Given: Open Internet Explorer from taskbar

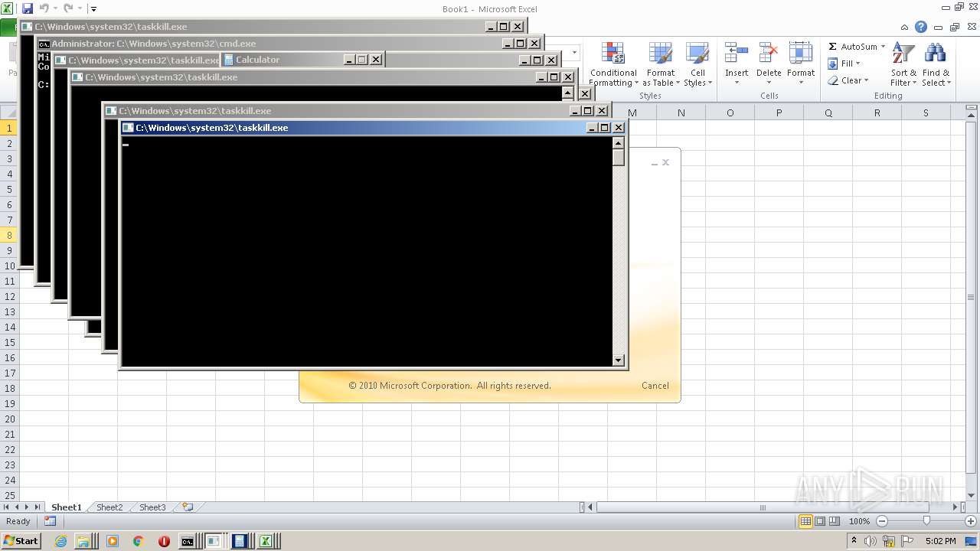Looking at the screenshot, I should click(61, 541).
